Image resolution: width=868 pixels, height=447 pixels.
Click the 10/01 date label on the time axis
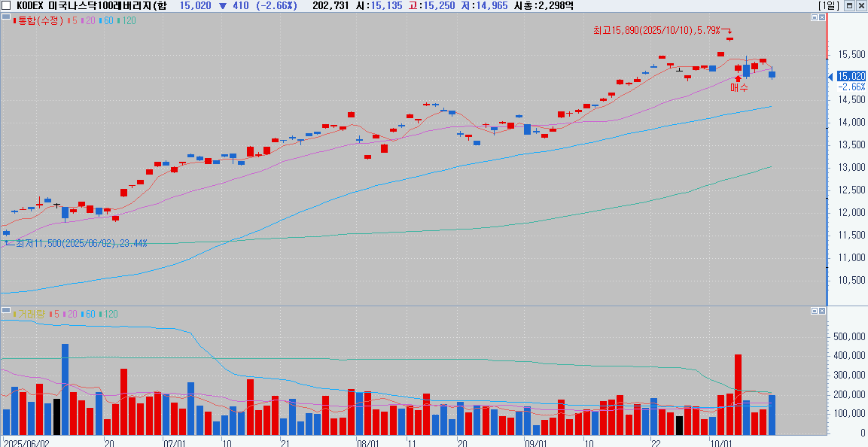(x=720, y=442)
